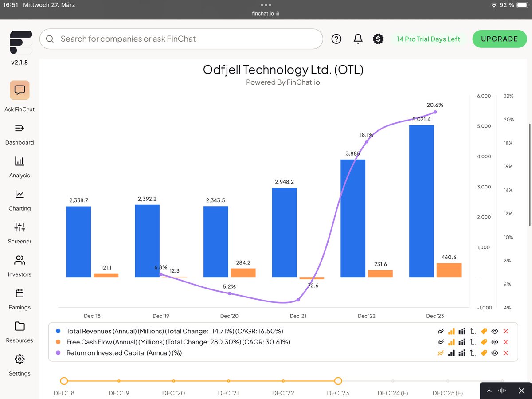Focus the company search field
The image size is (532, 399).
tap(181, 39)
